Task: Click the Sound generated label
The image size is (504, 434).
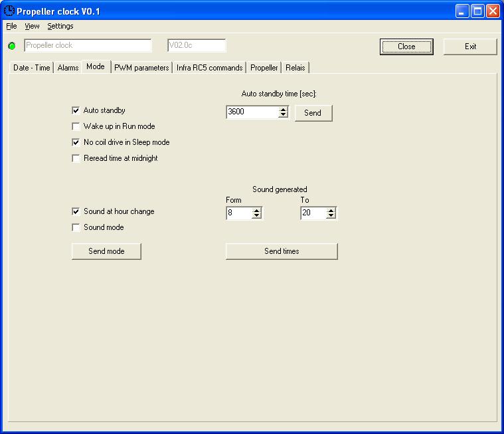Action: pos(280,189)
